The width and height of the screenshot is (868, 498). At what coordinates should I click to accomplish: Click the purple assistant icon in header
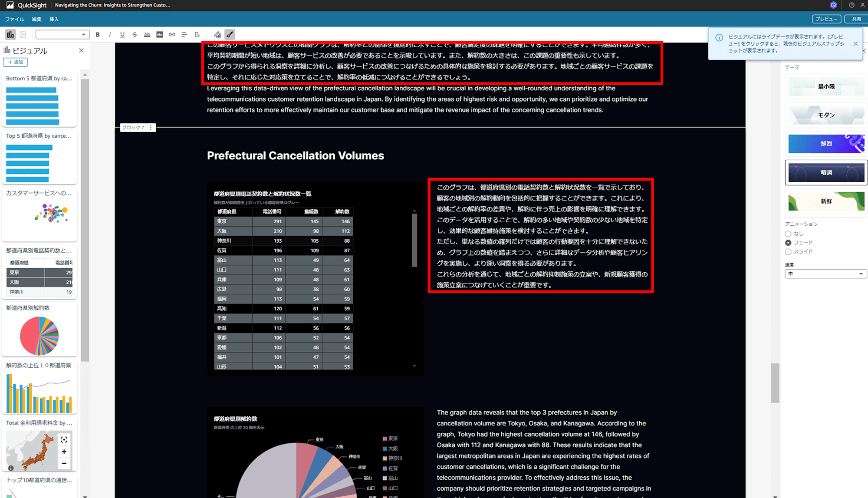833,5
